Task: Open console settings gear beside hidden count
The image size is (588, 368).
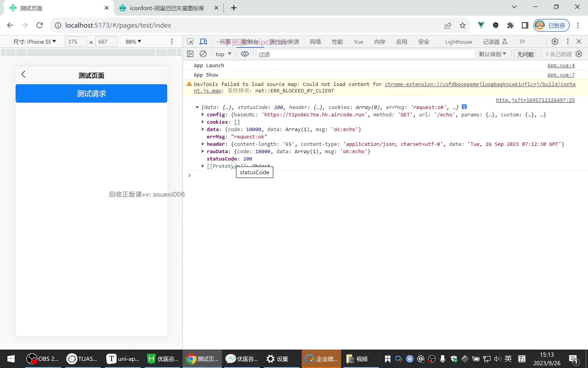Action: click(x=579, y=54)
